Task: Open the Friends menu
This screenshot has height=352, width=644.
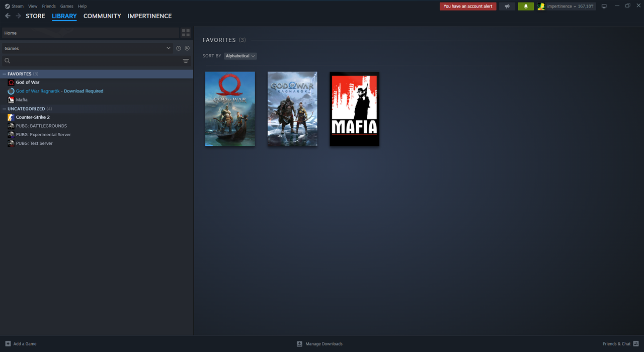Action: point(49,6)
